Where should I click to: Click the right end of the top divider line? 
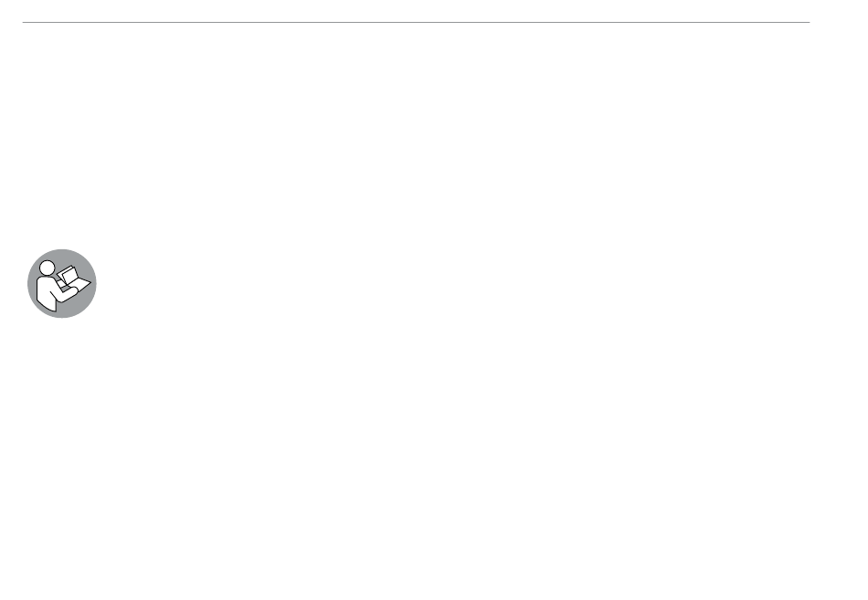808,22
